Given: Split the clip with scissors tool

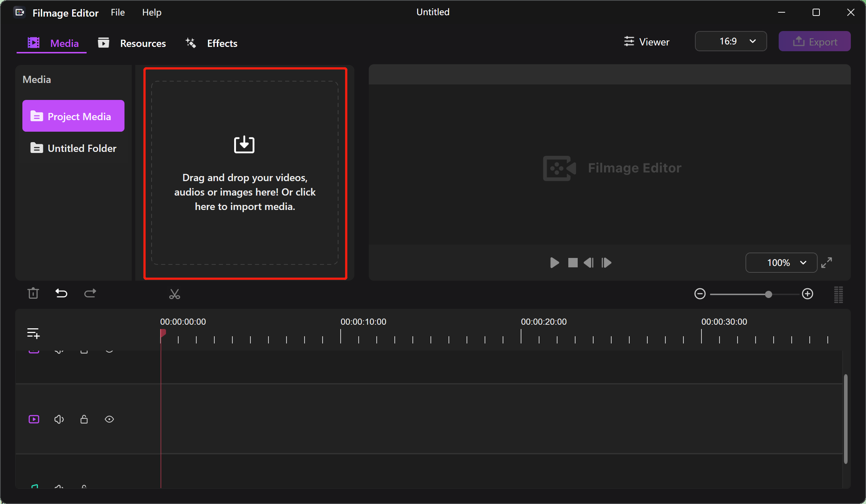Looking at the screenshot, I should click(175, 294).
